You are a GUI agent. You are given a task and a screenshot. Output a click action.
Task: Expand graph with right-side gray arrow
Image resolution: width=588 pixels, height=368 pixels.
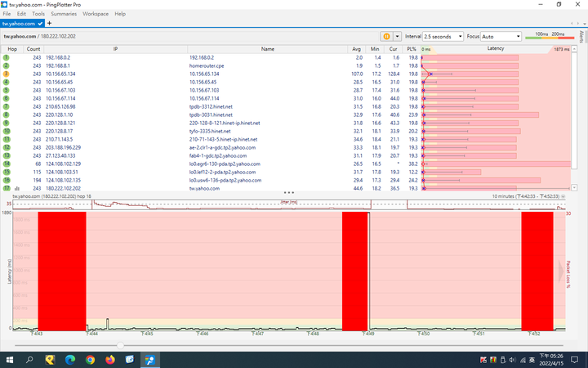(x=561, y=272)
